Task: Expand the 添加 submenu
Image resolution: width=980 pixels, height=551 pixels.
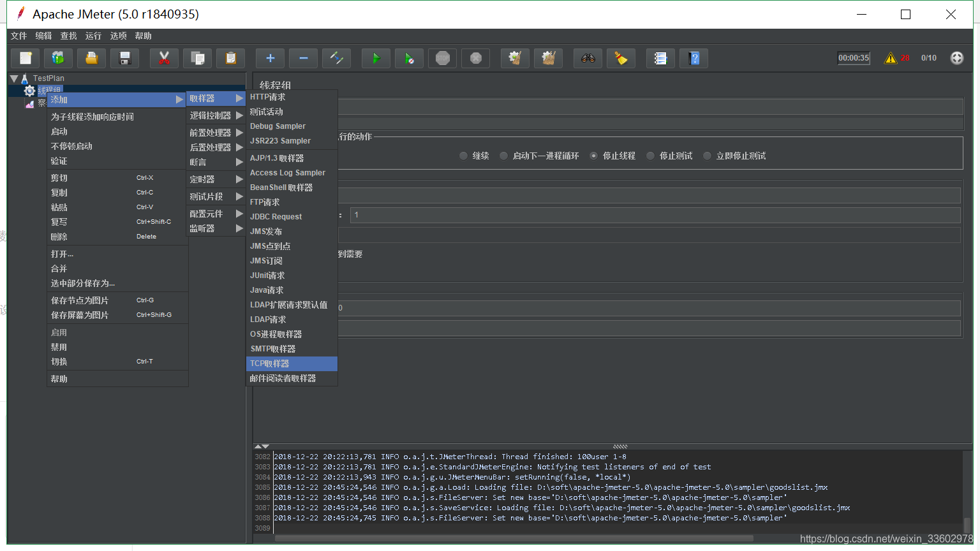Action: (x=117, y=99)
